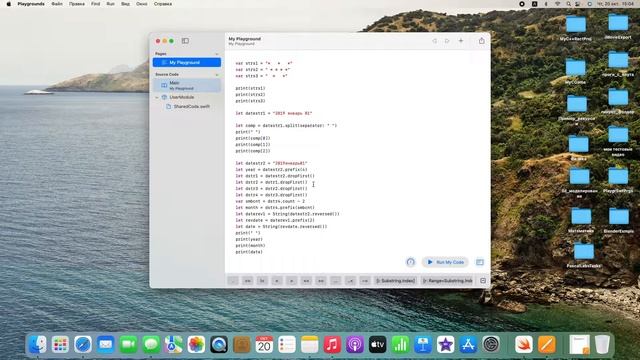The height and width of the screenshot is (360, 640).
Task: Open System Preferences from the Dock
Action: point(491,345)
